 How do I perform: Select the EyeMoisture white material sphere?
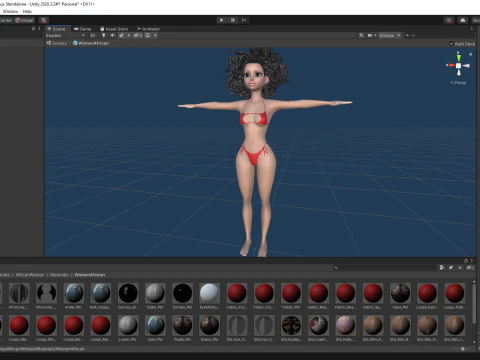tap(209, 293)
